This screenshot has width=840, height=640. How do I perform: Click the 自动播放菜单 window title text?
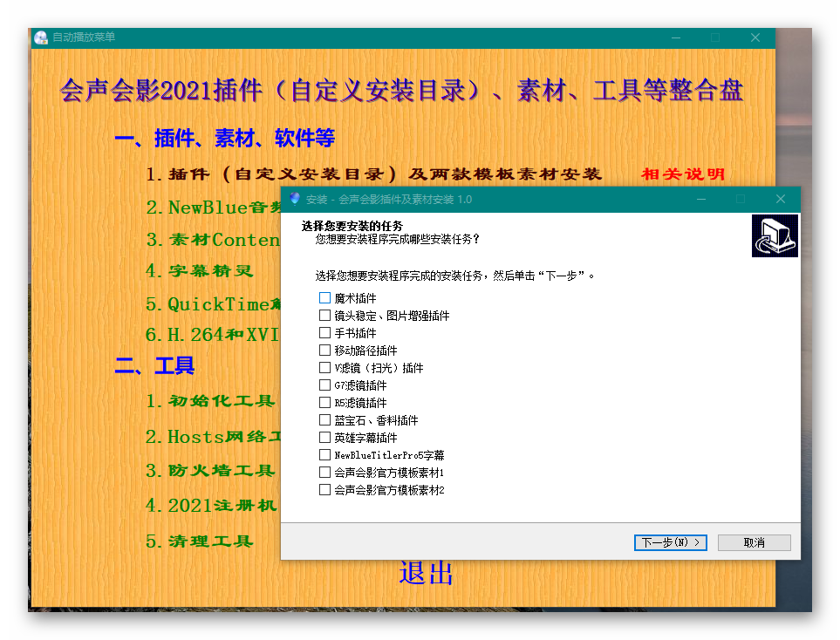[x=84, y=37]
